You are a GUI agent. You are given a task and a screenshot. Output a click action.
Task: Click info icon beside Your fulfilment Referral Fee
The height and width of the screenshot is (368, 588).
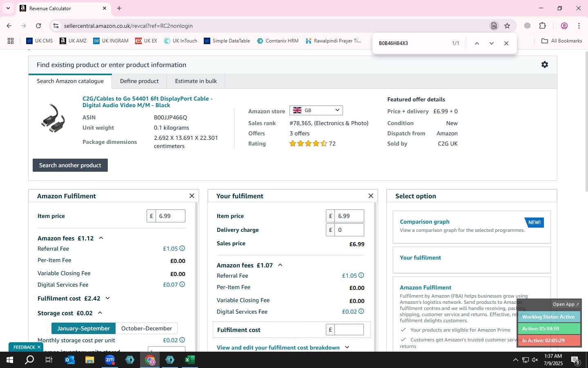(x=361, y=275)
